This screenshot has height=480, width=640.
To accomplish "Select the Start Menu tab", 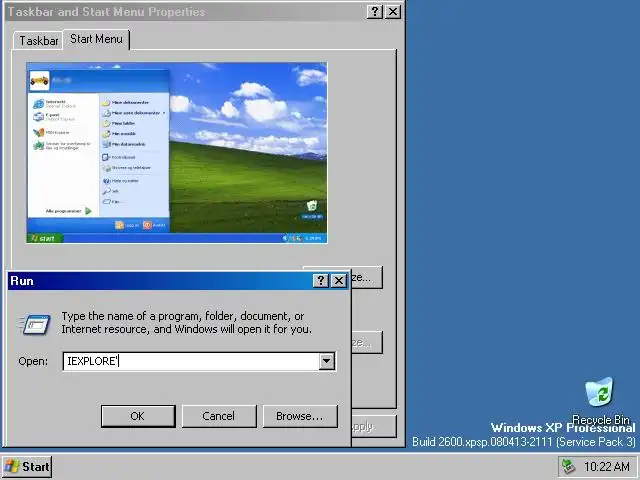I will coord(96,39).
